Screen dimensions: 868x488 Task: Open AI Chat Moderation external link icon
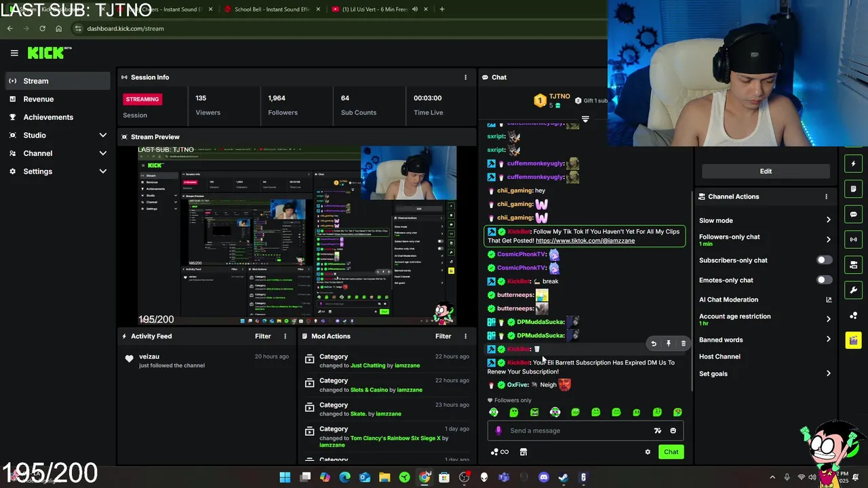[828, 300]
